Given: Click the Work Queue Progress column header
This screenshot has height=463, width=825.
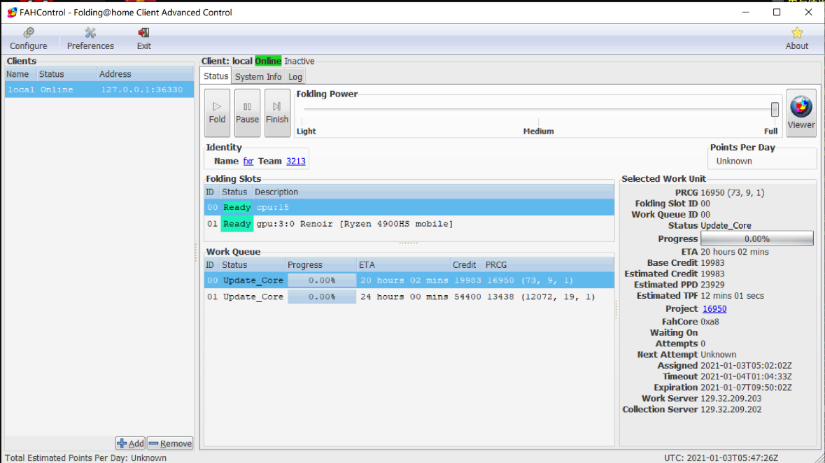Looking at the screenshot, I should coord(320,265).
